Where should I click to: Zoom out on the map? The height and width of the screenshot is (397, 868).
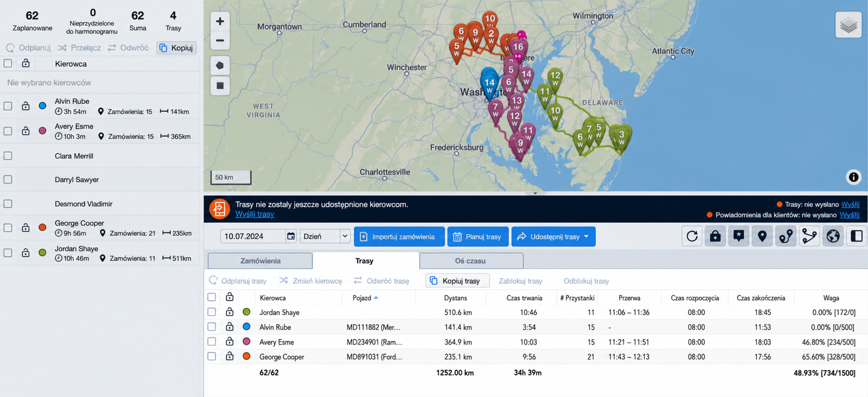[x=220, y=40]
